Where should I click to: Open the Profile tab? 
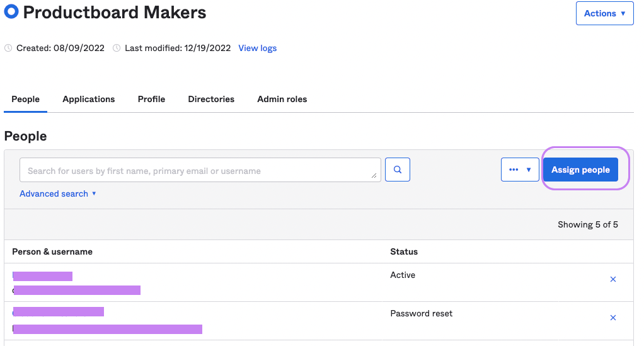point(152,99)
